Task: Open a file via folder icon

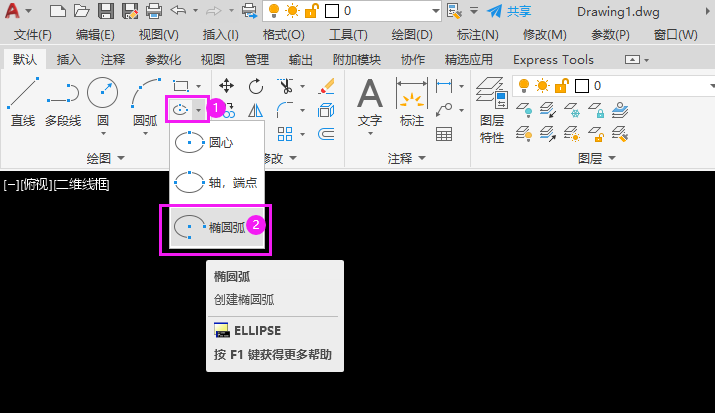Action: click(82, 10)
